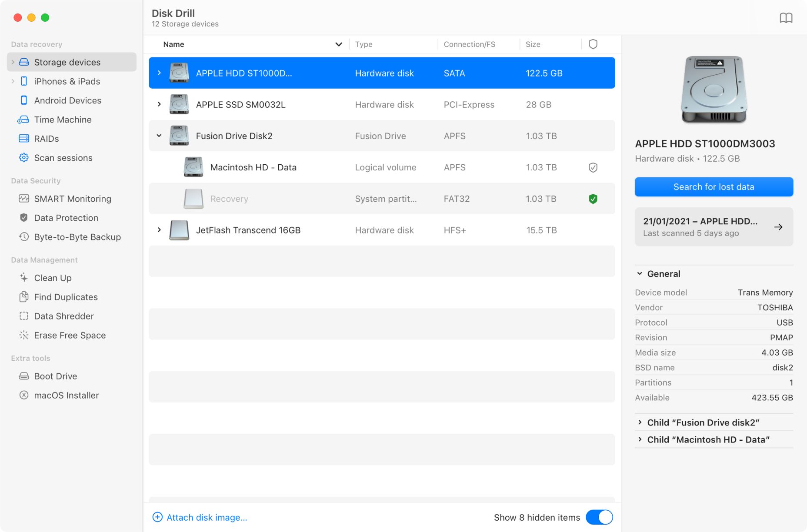This screenshot has width=807, height=532.
Task: Toggle Show 8 hidden items switch
Action: [x=600, y=517]
